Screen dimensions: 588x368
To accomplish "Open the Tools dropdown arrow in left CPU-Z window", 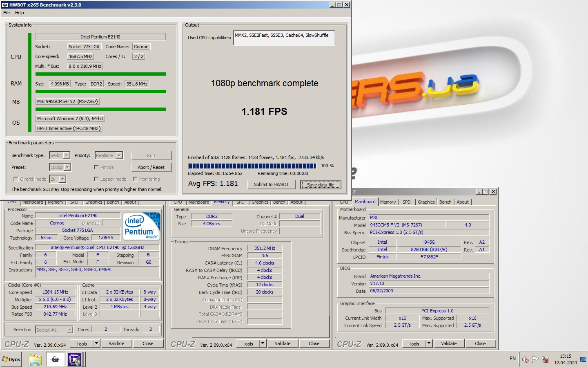I will [97, 343].
